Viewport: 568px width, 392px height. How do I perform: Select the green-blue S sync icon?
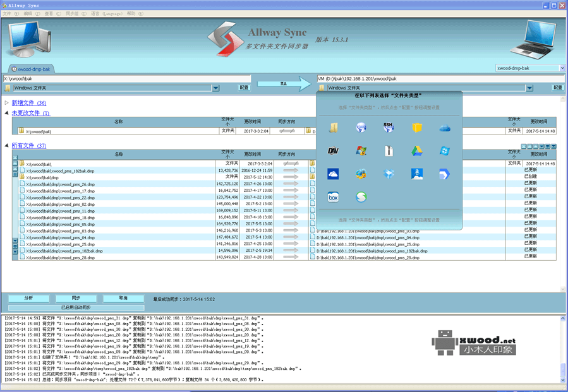[x=361, y=198]
